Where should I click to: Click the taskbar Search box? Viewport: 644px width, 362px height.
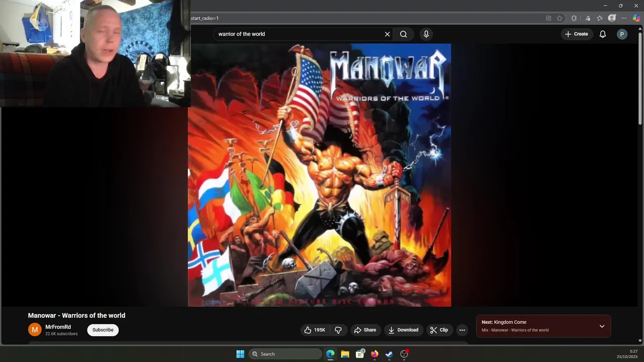pos(286,354)
